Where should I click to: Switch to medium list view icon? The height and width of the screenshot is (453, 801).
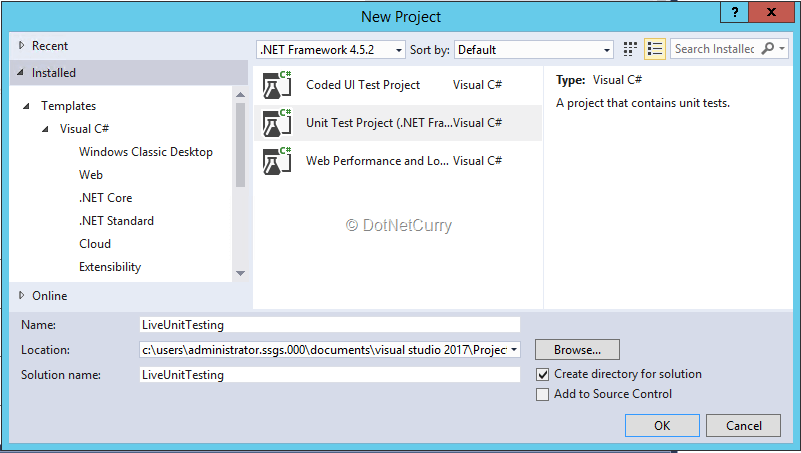[x=654, y=50]
